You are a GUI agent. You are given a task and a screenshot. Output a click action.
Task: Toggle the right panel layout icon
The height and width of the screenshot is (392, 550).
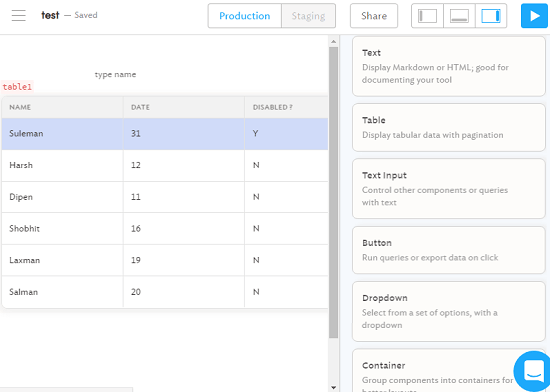pyautogui.click(x=491, y=16)
